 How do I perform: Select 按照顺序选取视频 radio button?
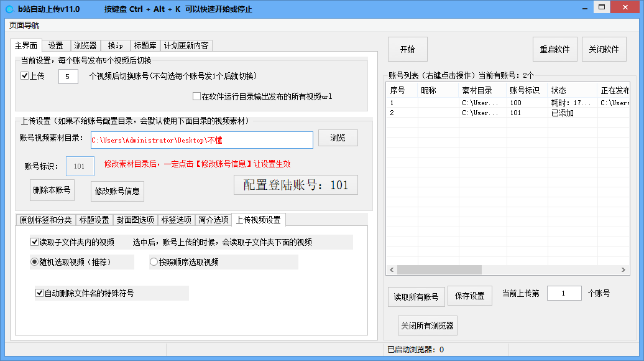[x=154, y=262]
